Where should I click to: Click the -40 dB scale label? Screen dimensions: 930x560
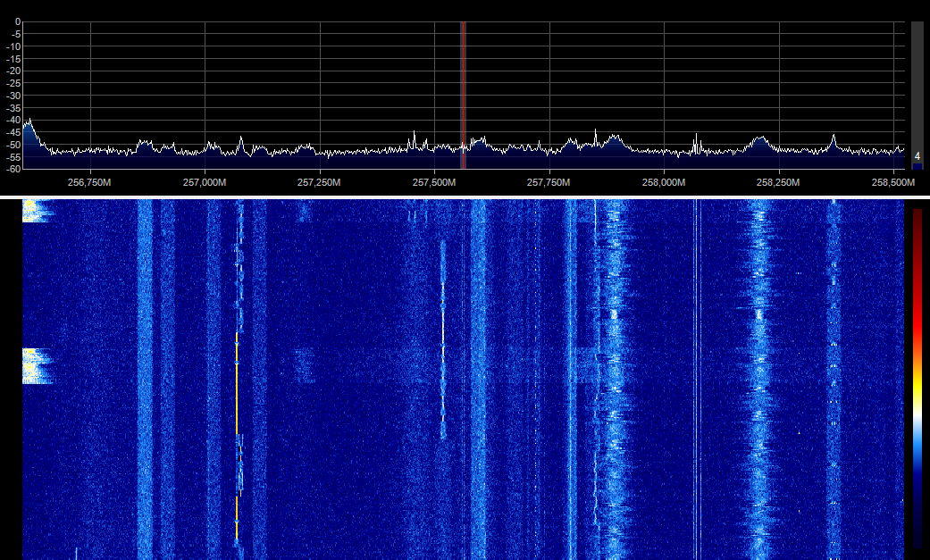coord(13,120)
